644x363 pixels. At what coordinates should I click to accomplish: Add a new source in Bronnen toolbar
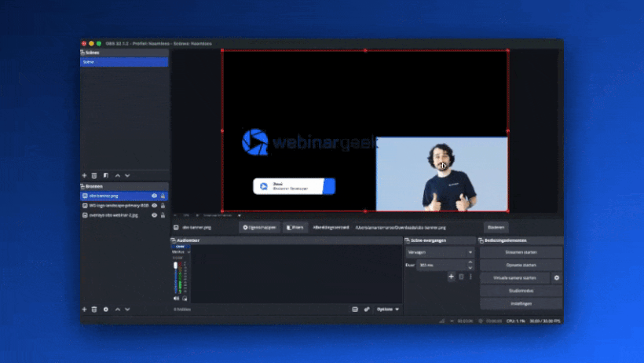(x=84, y=309)
